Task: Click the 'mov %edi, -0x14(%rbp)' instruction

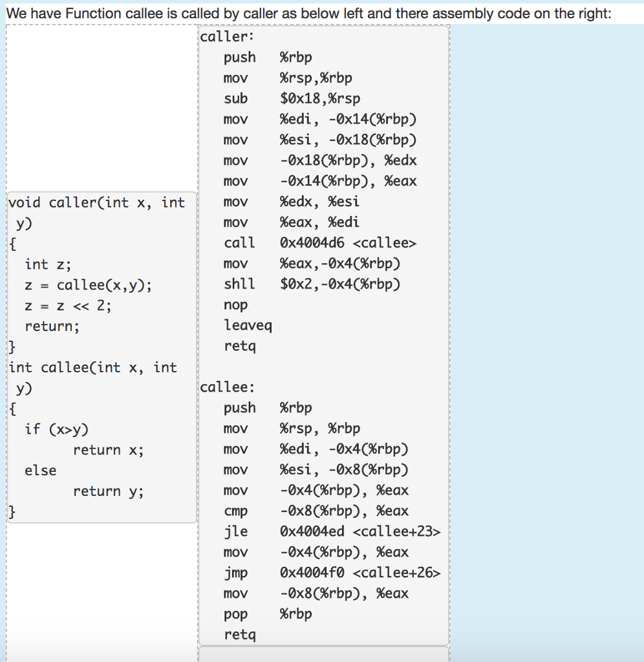Action: click(x=320, y=119)
